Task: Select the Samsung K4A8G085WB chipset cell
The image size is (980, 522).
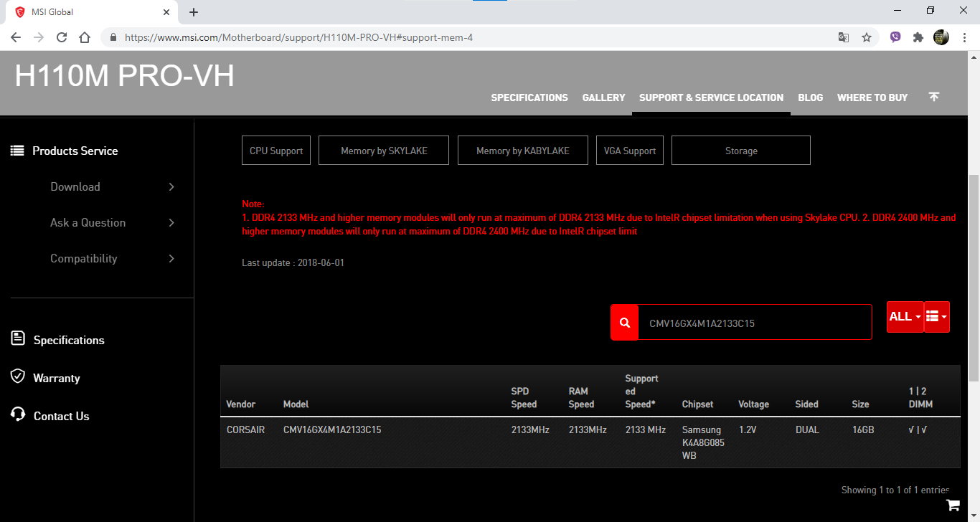Action: (703, 442)
